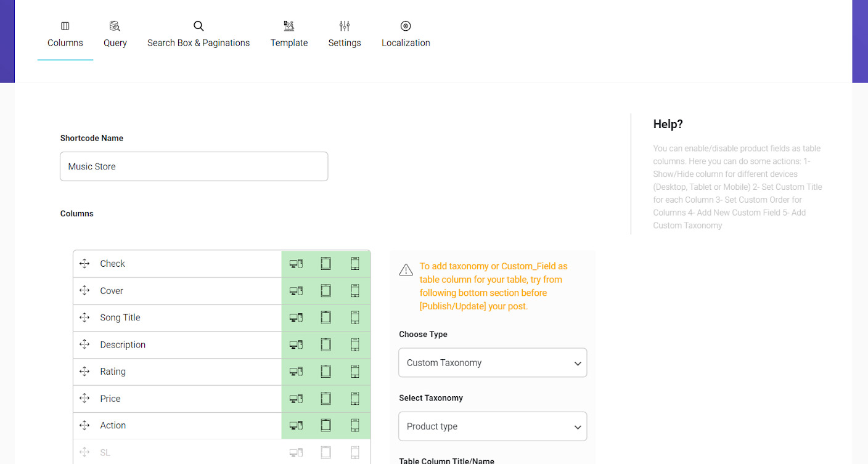The height and width of the screenshot is (464, 868).
Task: Toggle desktop visibility for Song Title column
Action: tap(296, 317)
